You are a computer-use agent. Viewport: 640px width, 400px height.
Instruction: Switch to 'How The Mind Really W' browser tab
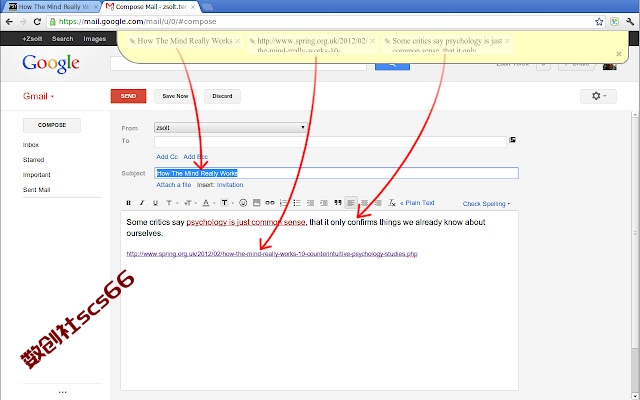point(53,7)
